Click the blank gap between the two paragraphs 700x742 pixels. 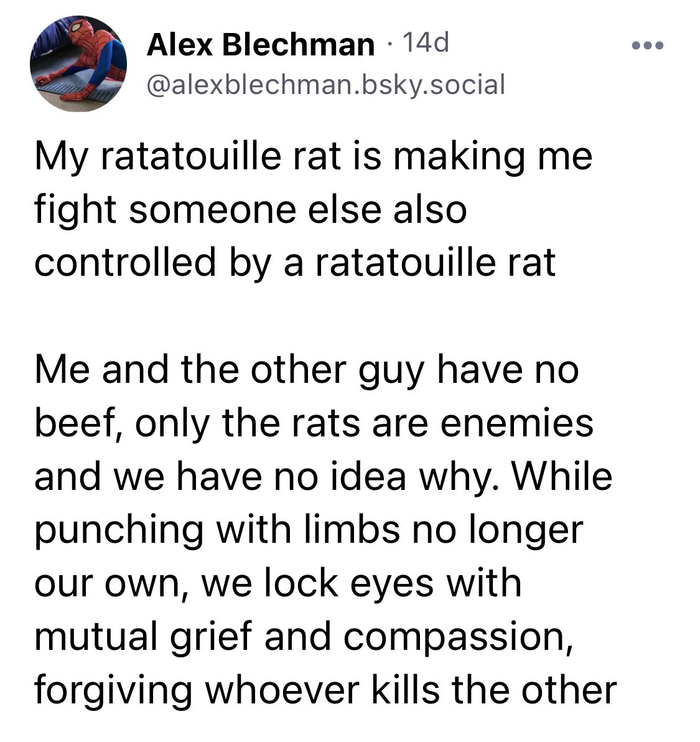pyautogui.click(x=311, y=316)
